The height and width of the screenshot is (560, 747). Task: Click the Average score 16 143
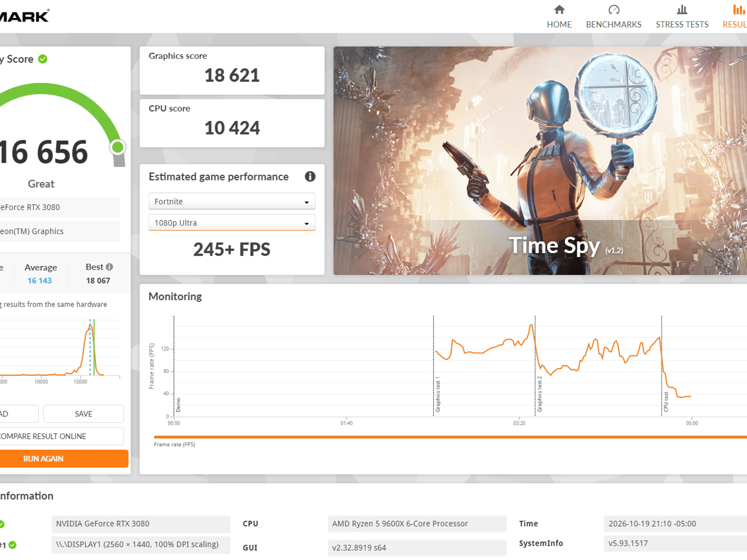40,281
